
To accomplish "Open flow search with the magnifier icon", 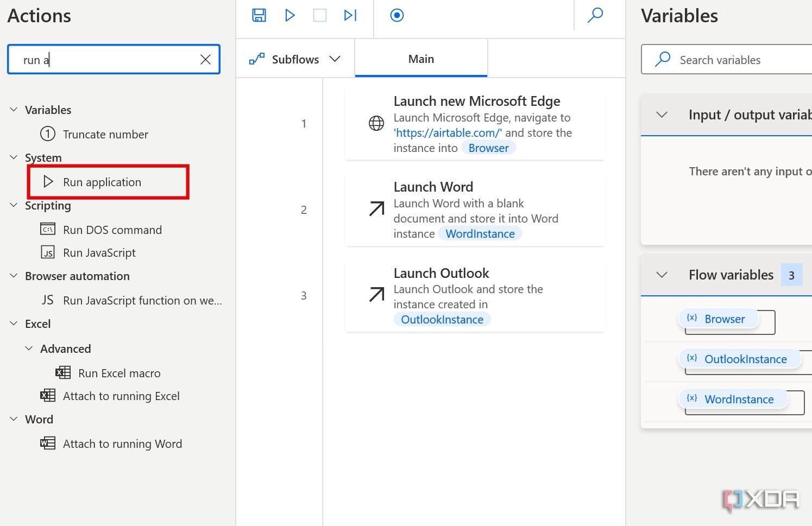I will pyautogui.click(x=595, y=15).
